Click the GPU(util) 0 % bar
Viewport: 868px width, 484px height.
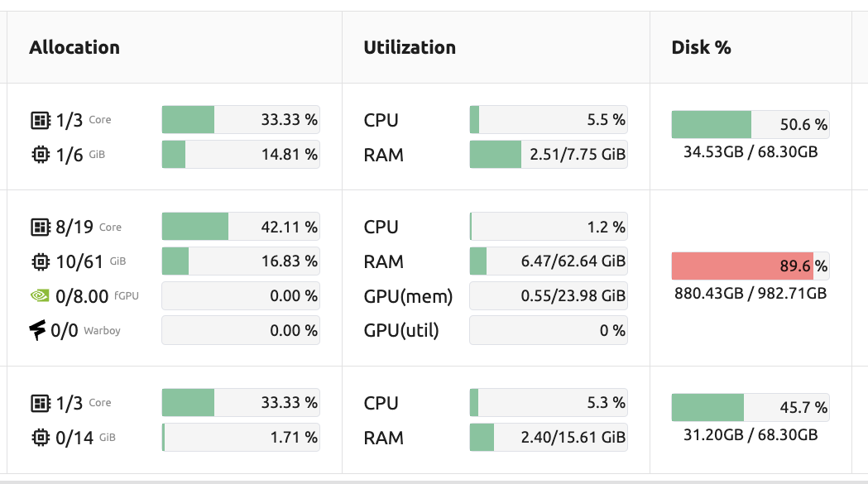click(x=548, y=331)
